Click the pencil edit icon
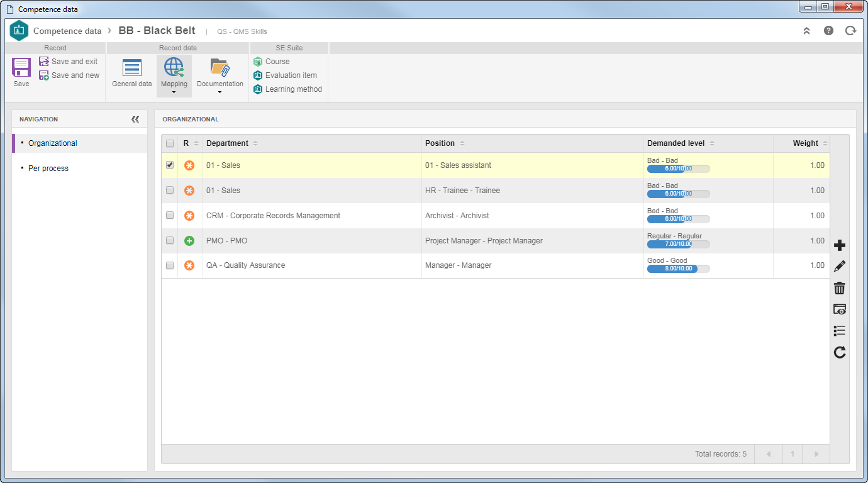 (x=839, y=267)
